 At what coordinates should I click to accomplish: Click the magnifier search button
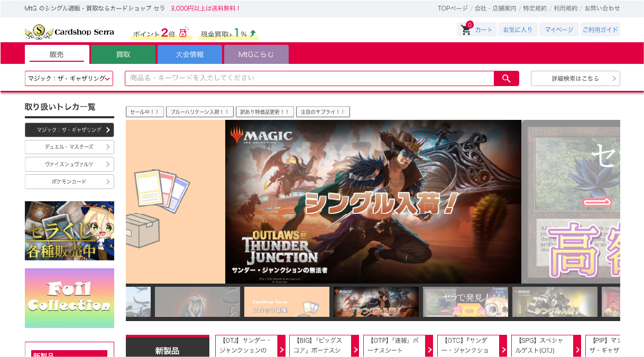click(x=507, y=78)
